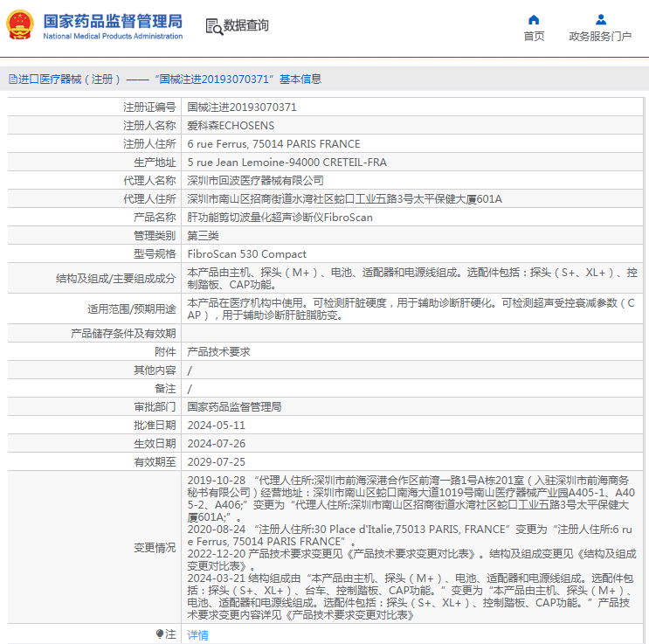Click the expiry date 2029-07-25

pos(217,461)
